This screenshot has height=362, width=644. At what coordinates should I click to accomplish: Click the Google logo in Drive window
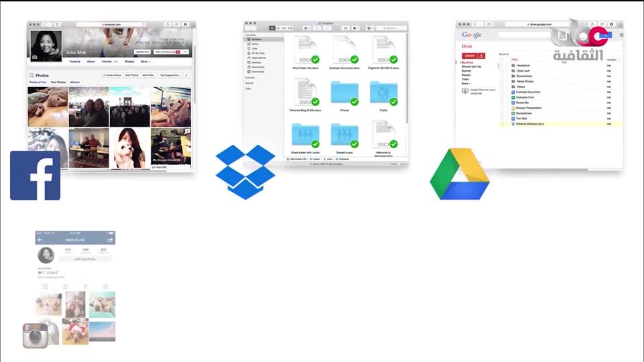click(x=472, y=35)
